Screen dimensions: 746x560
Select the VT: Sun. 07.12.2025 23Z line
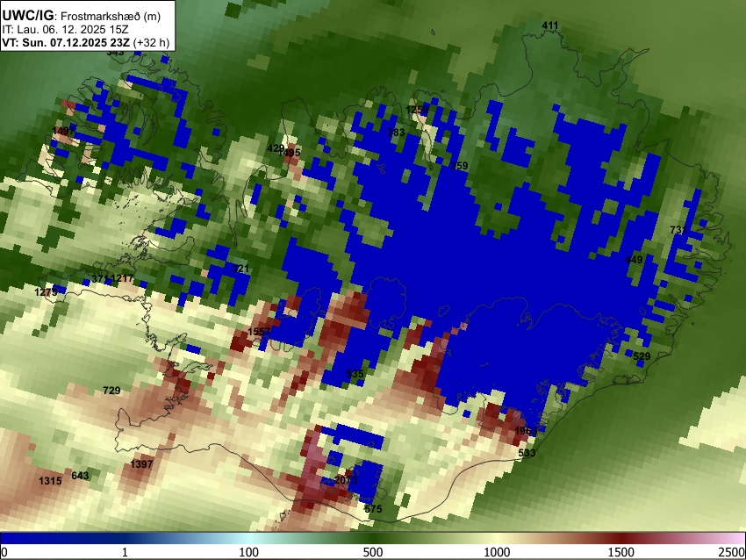(66, 42)
